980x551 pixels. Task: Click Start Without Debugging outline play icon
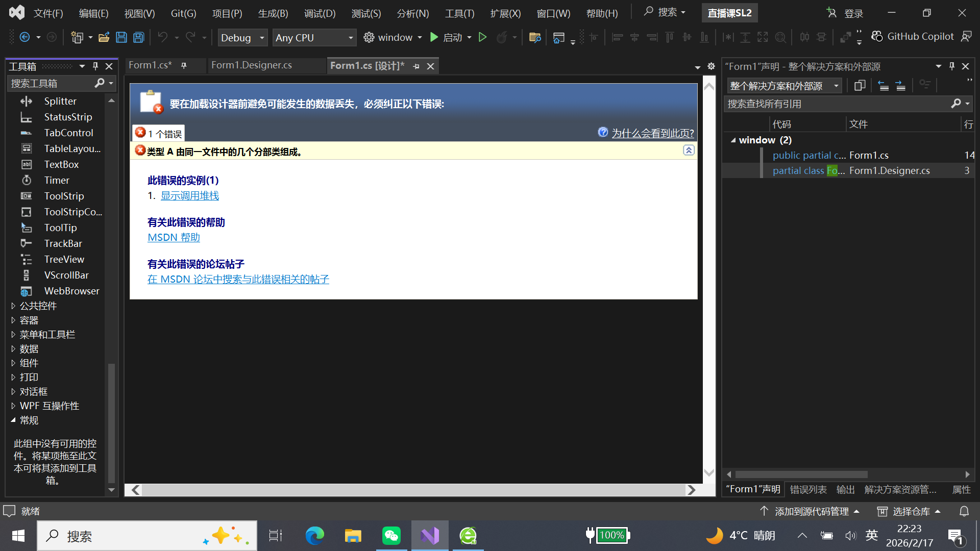click(x=482, y=37)
